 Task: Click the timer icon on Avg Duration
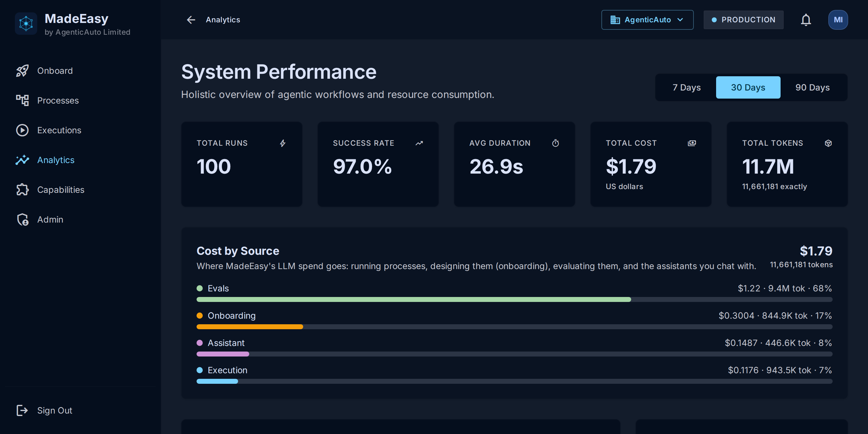(555, 143)
